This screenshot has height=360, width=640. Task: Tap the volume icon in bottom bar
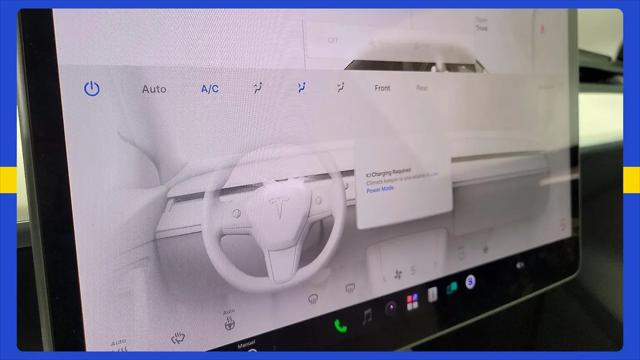click(520, 265)
